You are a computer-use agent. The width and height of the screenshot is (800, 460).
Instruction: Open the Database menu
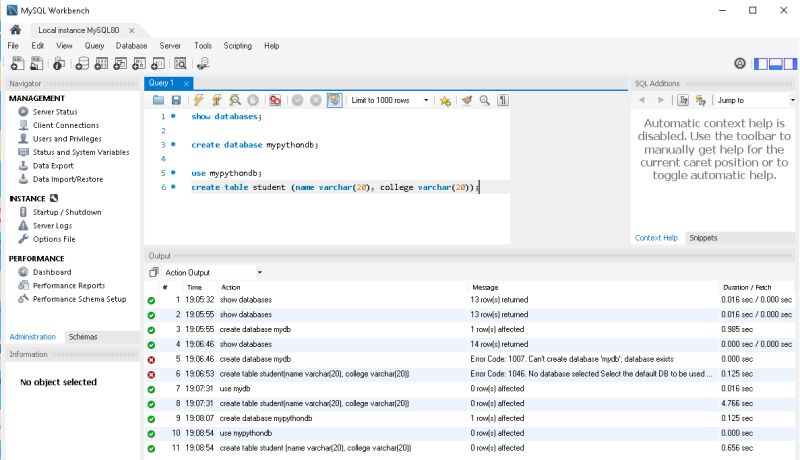(x=131, y=46)
